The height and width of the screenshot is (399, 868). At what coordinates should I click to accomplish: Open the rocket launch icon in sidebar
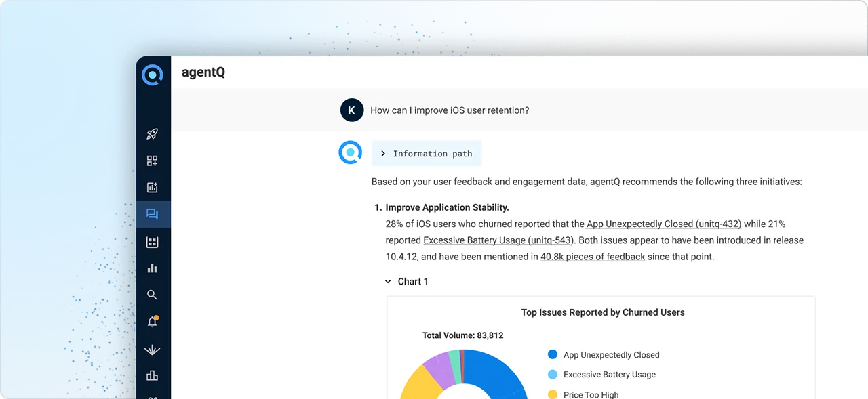click(x=153, y=134)
